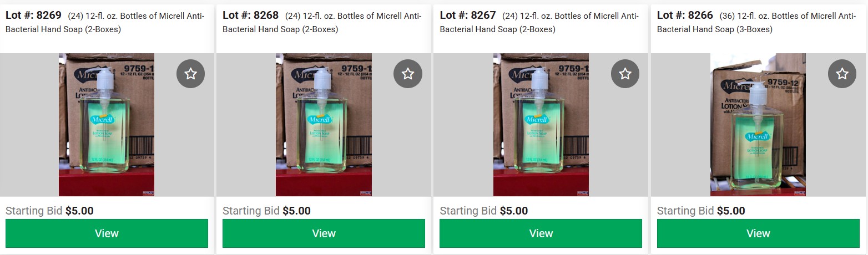The image size is (868, 255).
Task: Select the Lot 8266 product photo
Action: 758,125
